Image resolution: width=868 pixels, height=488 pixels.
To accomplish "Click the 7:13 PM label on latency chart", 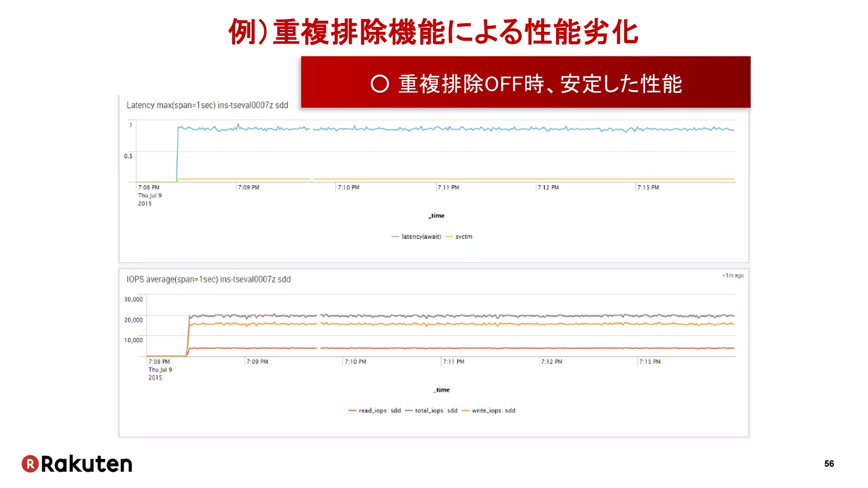I will click(648, 187).
